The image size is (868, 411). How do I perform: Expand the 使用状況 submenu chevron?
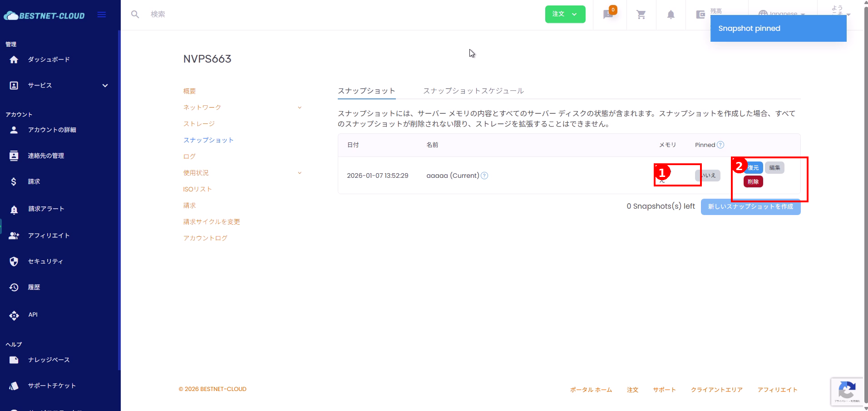299,173
